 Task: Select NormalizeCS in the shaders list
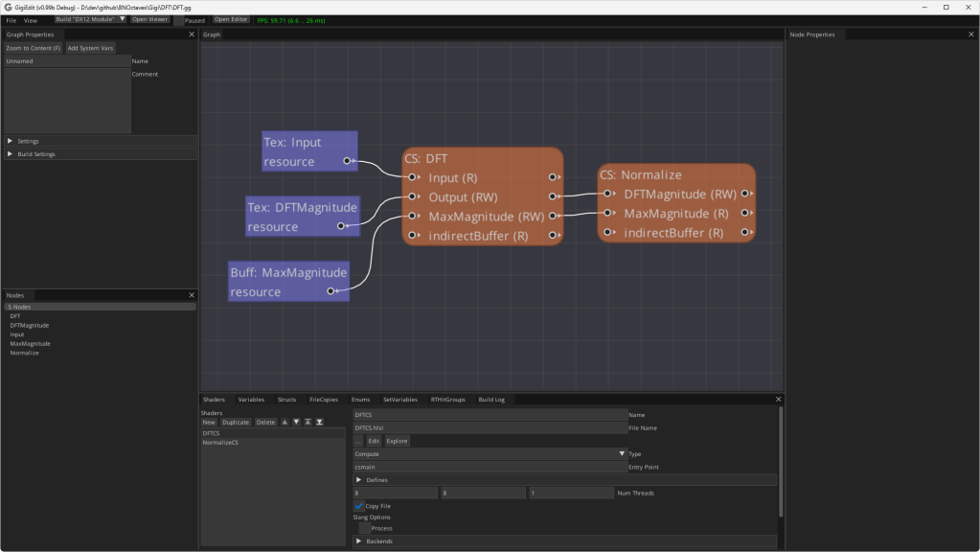pos(220,443)
